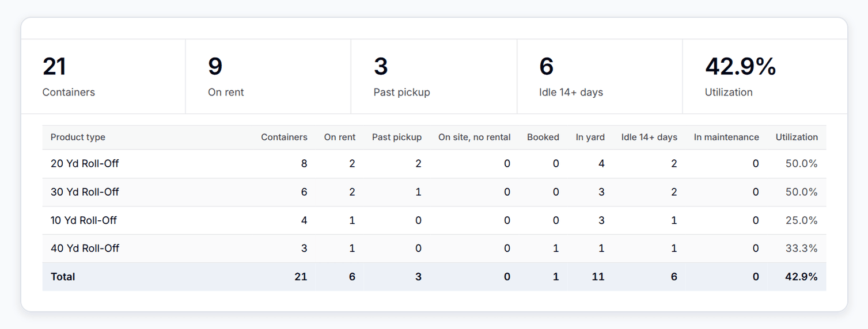Select On rent value 2 for 20 Yd Roll-Off

[x=352, y=163]
